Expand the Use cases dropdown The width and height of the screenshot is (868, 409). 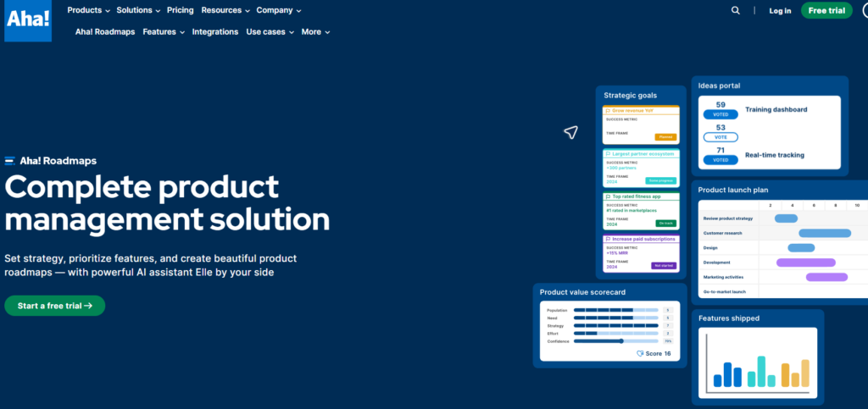click(270, 32)
